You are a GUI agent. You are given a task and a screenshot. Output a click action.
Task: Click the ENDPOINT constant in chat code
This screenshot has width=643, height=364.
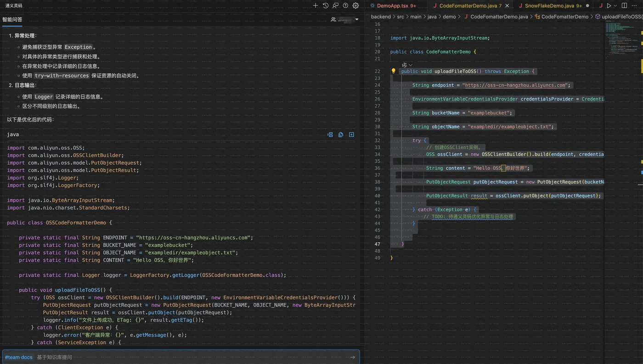pos(115,238)
